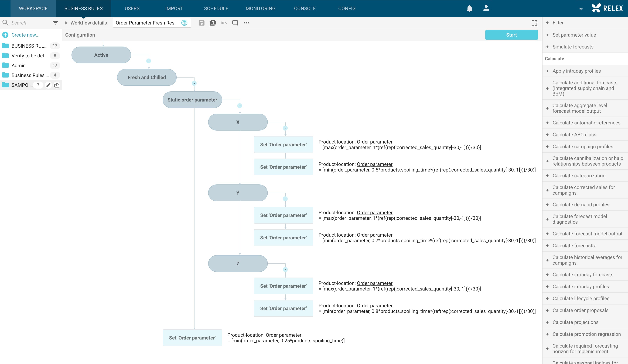This screenshot has width=628, height=364.
Task: Edit the SAMPO folder with pencil icon
Action: pos(48,85)
